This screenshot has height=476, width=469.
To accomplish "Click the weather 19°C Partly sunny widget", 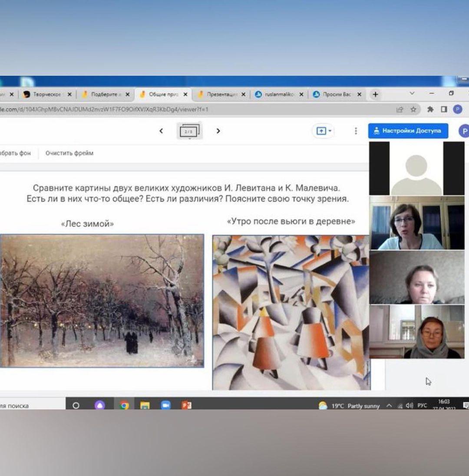I will coord(349,406).
